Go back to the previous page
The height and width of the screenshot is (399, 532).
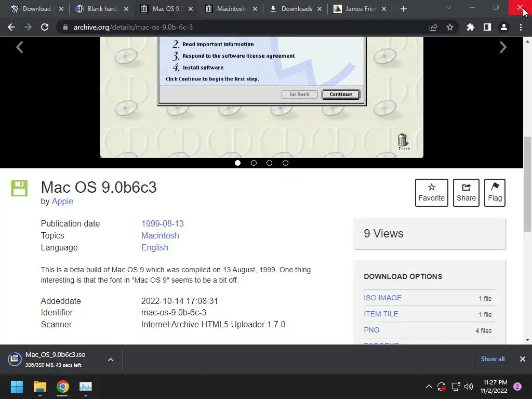coord(11,27)
